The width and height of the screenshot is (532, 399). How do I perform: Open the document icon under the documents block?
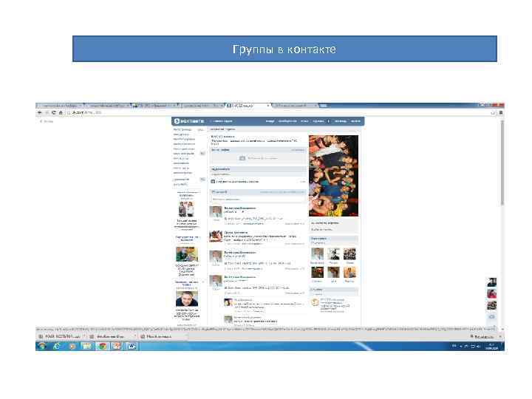pos(213,182)
